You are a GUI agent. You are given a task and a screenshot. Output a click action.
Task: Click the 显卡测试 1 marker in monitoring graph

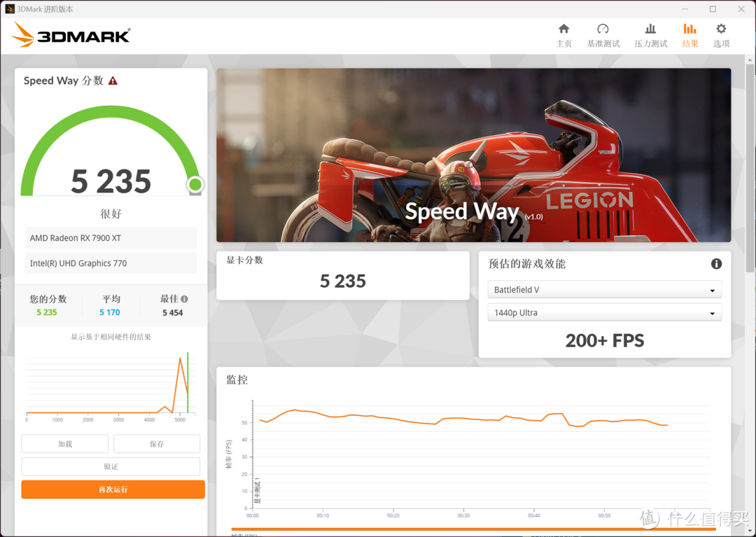point(257,491)
